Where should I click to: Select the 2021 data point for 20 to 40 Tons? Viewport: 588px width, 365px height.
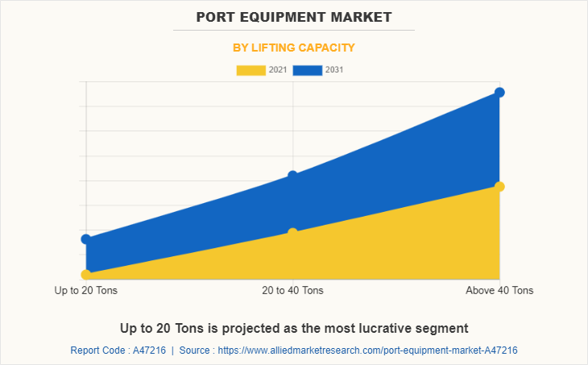click(293, 233)
